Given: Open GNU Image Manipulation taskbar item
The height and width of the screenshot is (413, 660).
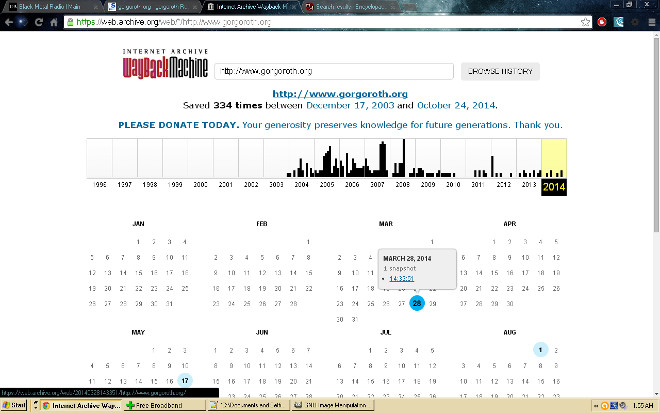Looking at the screenshot, I should click(333, 405).
